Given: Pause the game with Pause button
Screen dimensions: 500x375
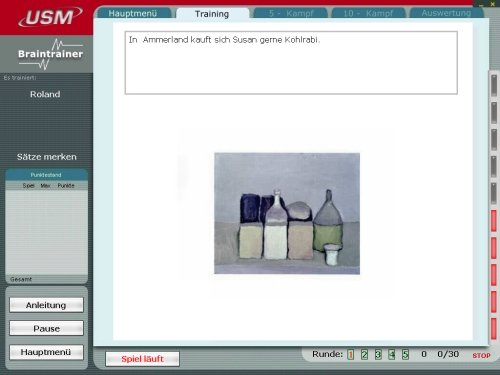Looking at the screenshot, I should [x=46, y=329].
